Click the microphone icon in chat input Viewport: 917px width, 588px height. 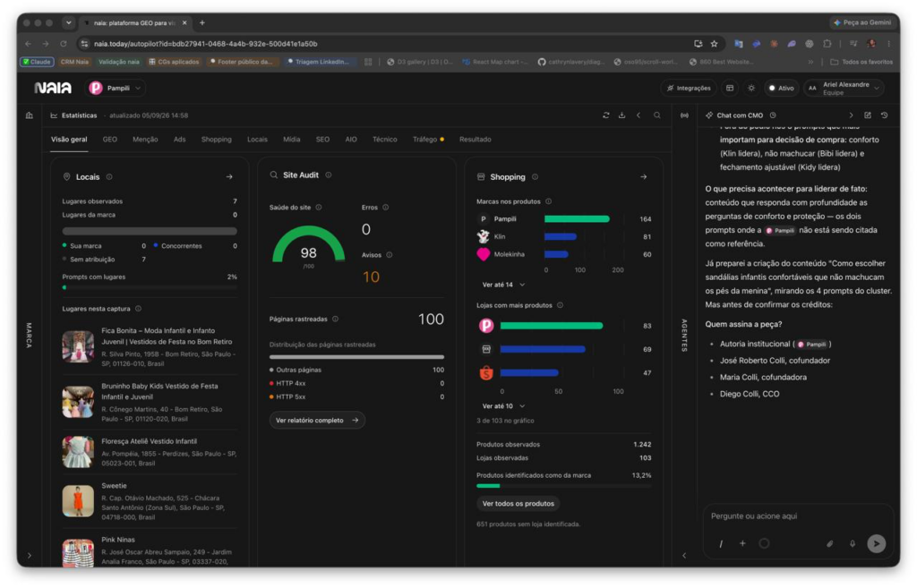tap(853, 543)
